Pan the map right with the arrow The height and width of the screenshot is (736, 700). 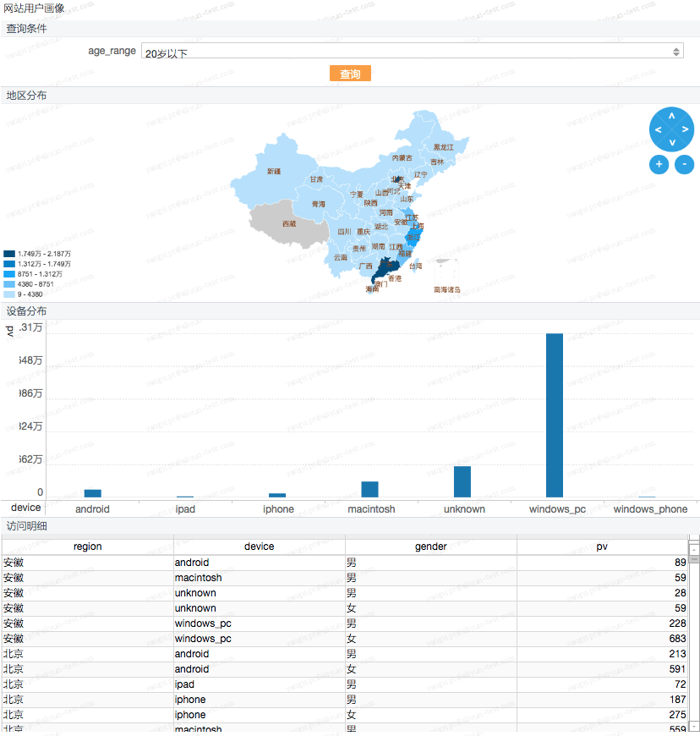point(685,129)
